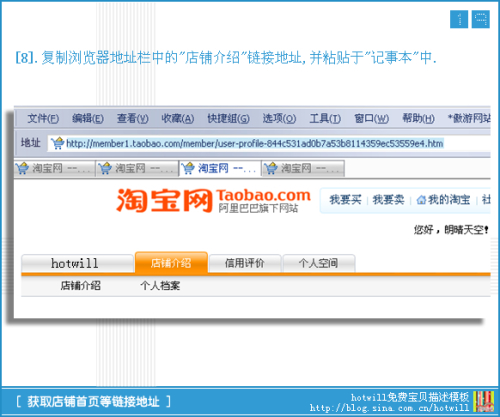Open the 收藏(A) menu

(178, 118)
